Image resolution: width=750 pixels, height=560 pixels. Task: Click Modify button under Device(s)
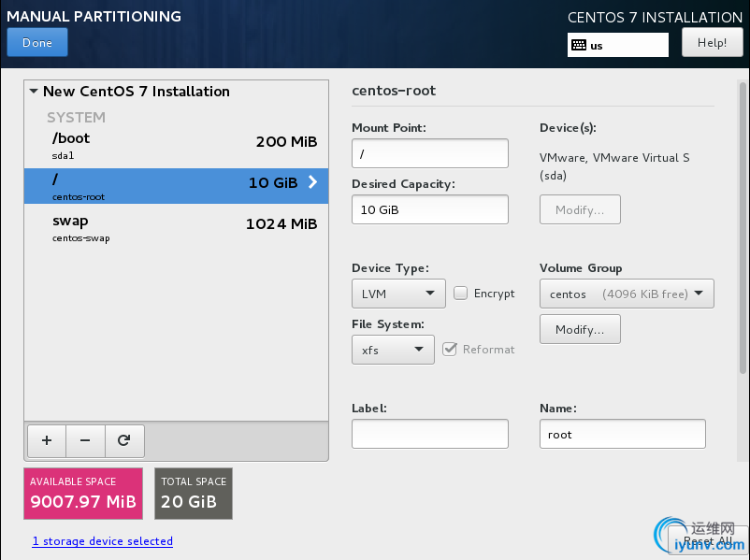tap(580, 209)
